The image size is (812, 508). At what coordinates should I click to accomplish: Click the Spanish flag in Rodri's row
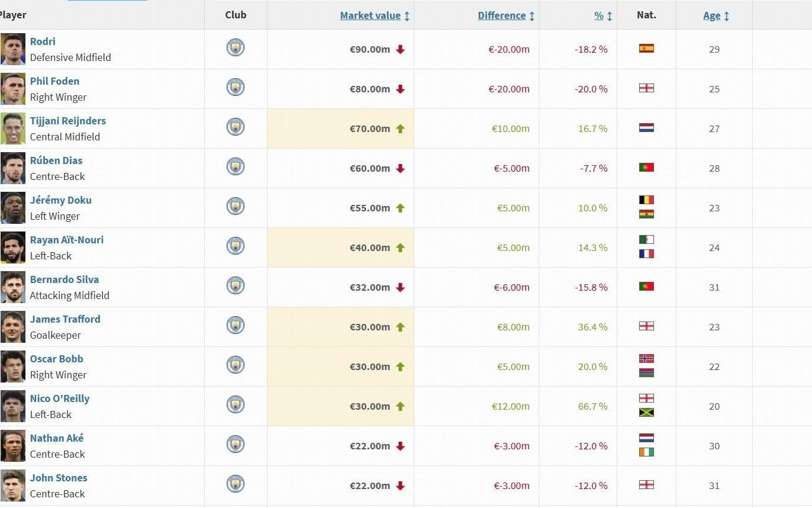click(646, 49)
